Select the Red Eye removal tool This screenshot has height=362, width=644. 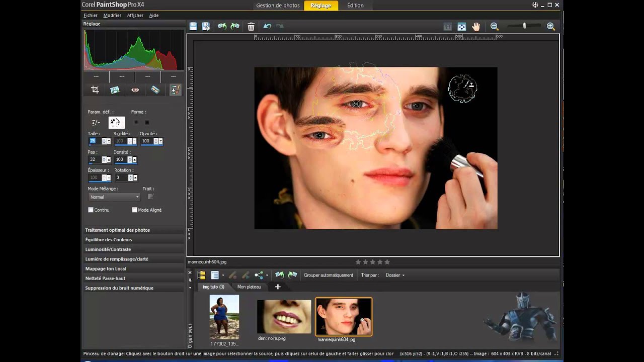tap(135, 89)
